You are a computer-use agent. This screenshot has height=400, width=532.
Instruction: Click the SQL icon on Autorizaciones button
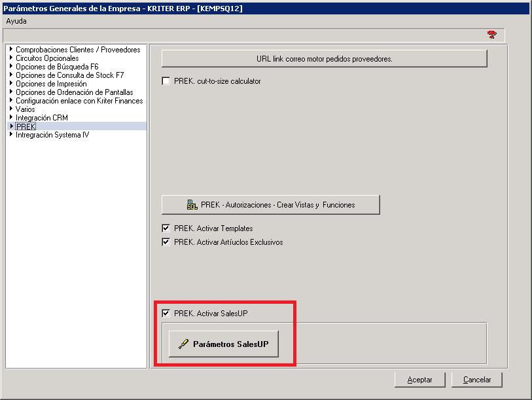[x=192, y=205]
